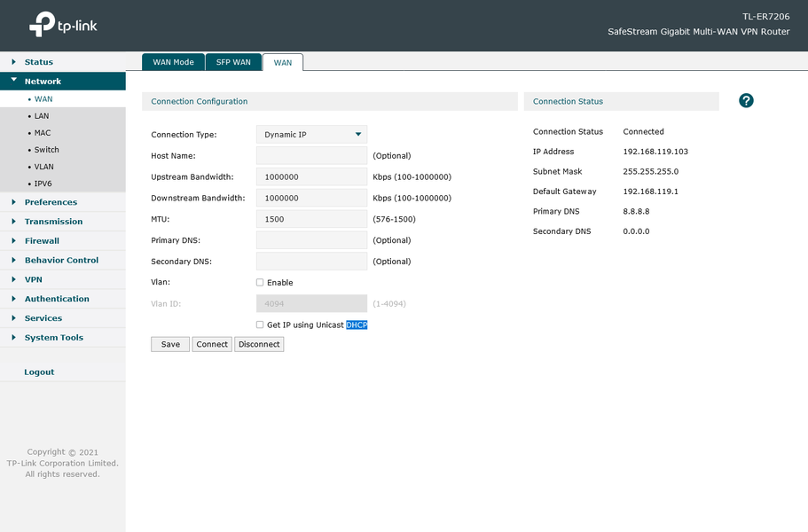Open the Switch submenu item
Viewport: 808px width, 532px height.
click(x=63, y=149)
